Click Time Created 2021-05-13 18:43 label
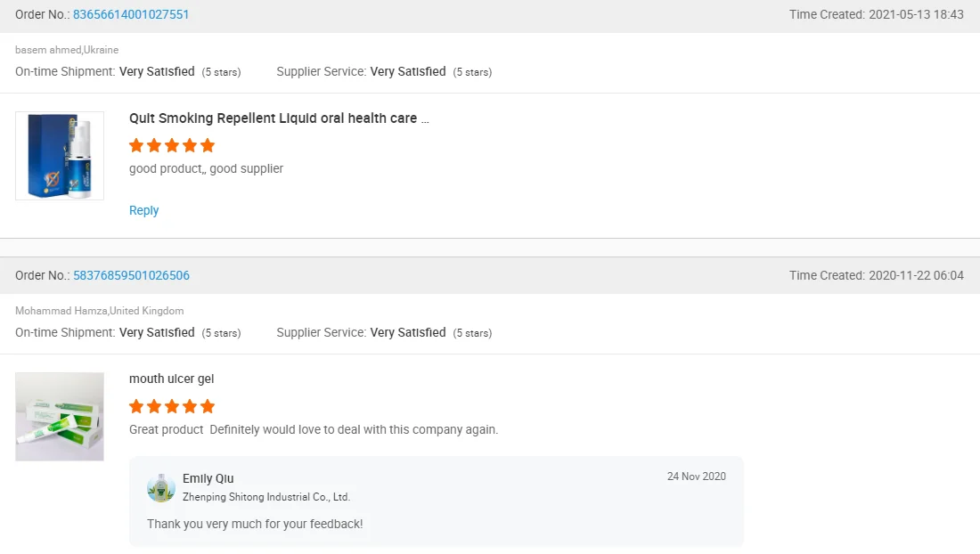This screenshot has width=980, height=554. pos(876,14)
